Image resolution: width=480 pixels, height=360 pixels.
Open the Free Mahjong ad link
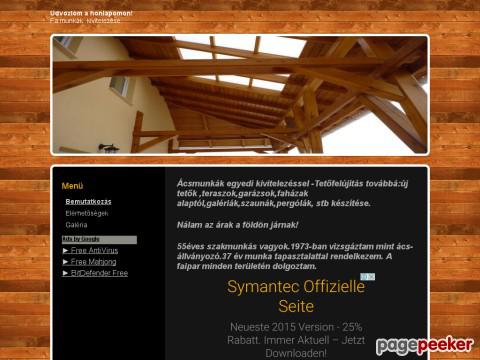(x=93, y=262)
